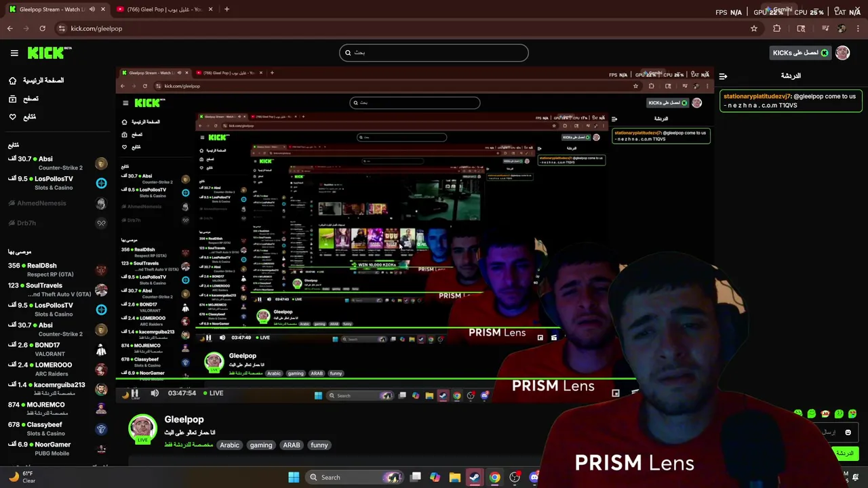Click the green stream progress bar
Screen dimensions: 868x488
(x=376, y=379)
